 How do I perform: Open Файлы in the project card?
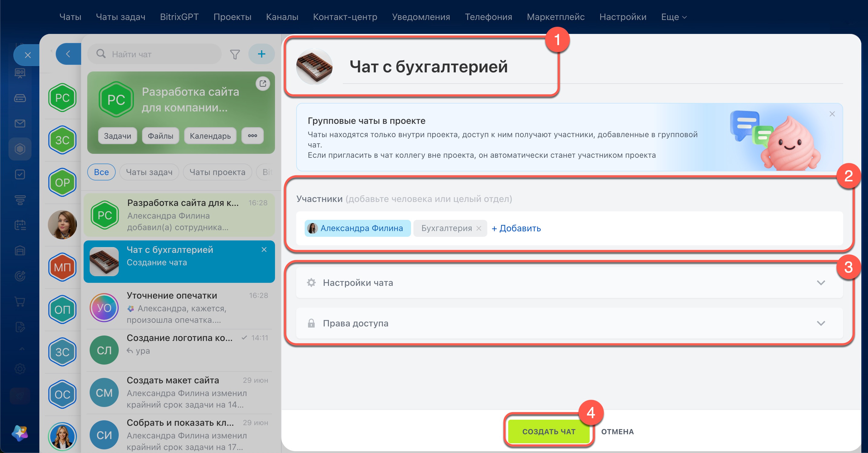click(161, 136)
